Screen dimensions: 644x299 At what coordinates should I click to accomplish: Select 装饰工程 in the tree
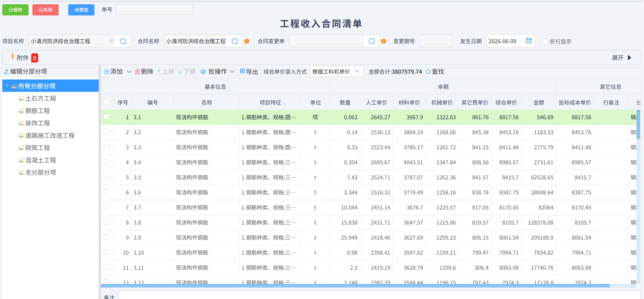pos(37,123)
